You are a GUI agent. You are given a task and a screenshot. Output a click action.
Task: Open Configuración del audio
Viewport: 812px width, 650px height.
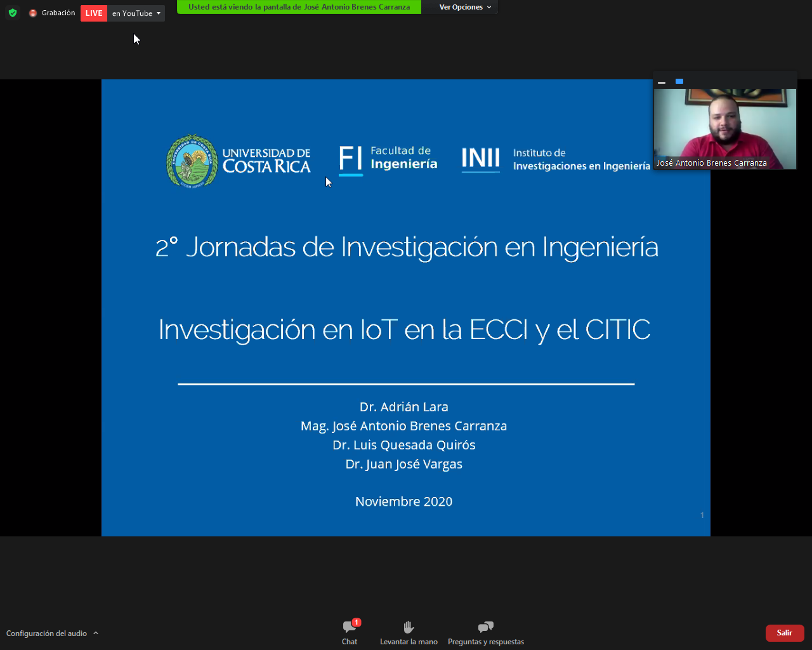pos(46,633)
